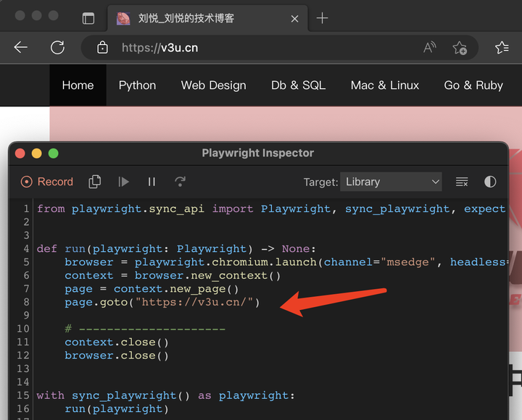The width and height of the screenshot is (522, 420).
Task: Pause the running script
Action: pyautogui.click(x=152, y=182)
